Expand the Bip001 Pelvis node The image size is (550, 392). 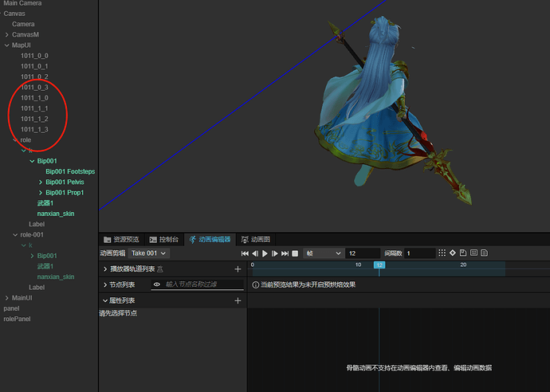point(41,182)
